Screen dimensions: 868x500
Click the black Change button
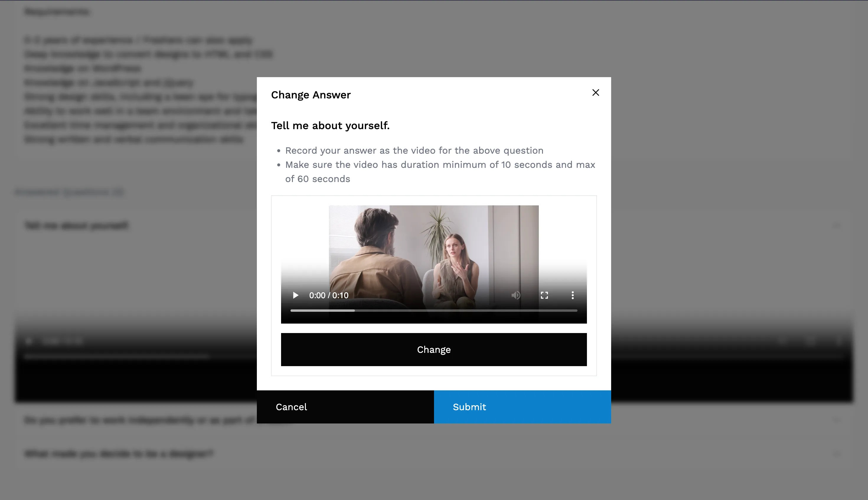tap(434, 350)
